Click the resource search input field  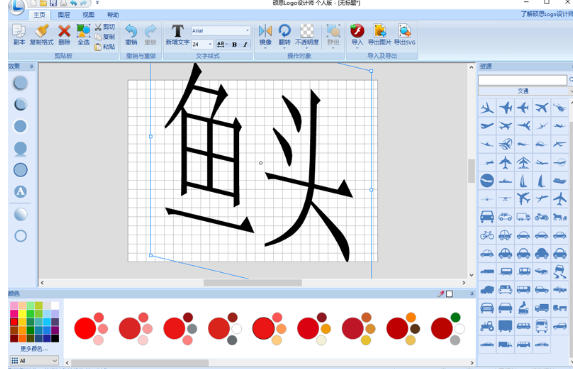pos(523,80)
